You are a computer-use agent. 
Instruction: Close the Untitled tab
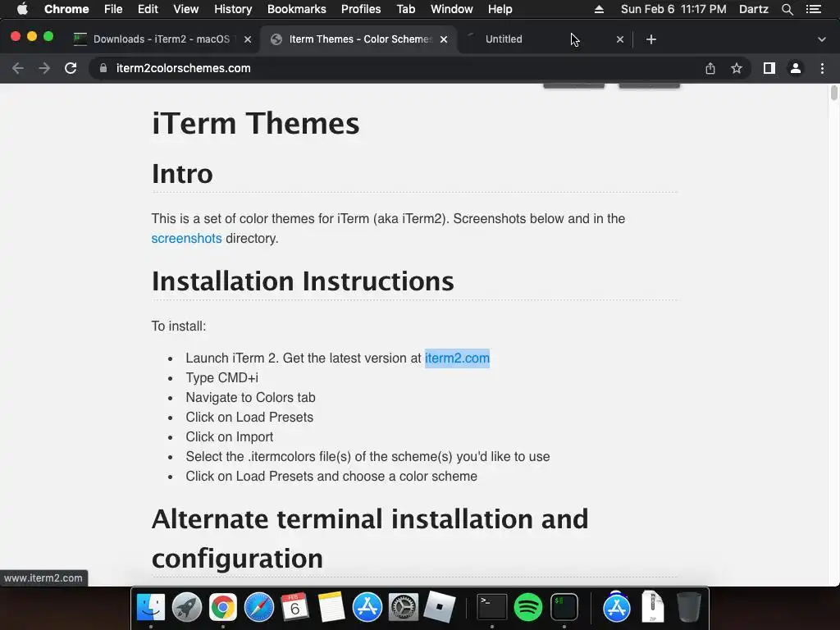[x=620, y=39]
